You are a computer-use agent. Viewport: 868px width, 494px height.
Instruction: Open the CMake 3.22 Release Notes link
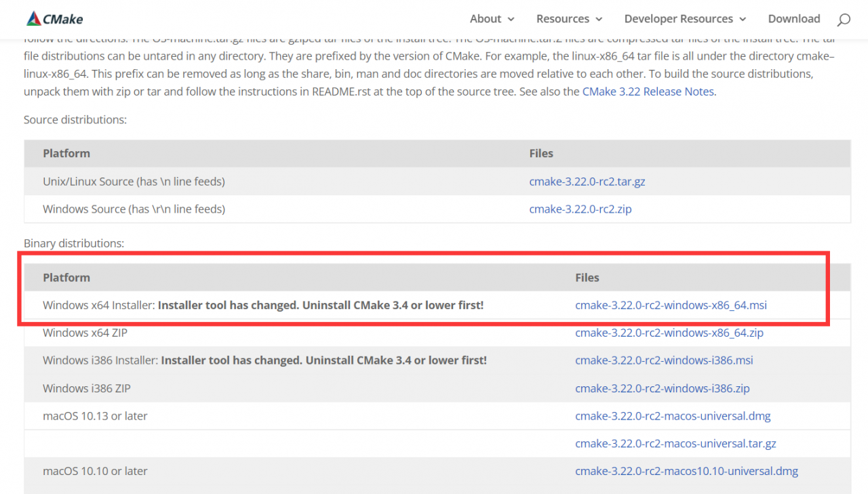click(x=648, y=91)
